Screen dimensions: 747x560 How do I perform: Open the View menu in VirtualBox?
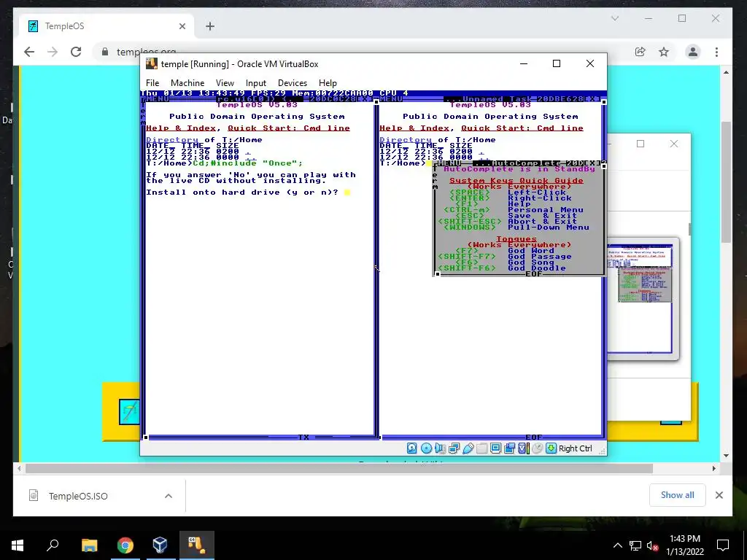point(225,83)
